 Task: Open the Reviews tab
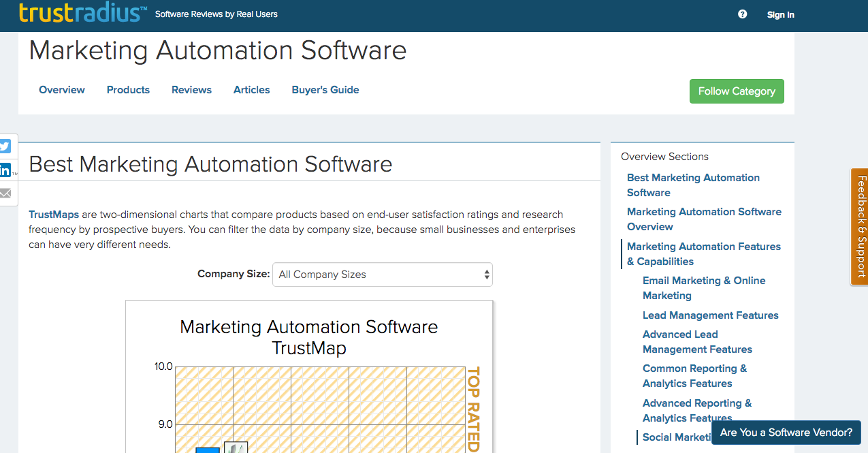pyautogui.click(x=191, y=90)
